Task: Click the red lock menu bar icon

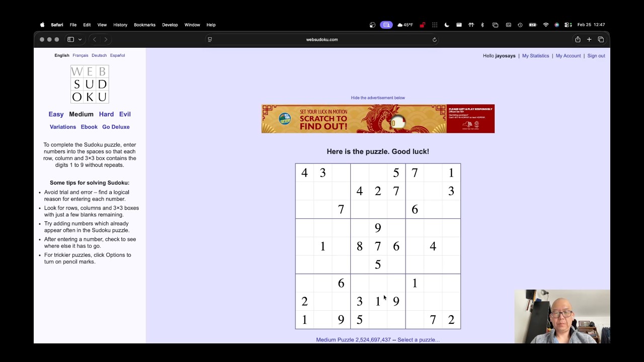Action: 423,25
